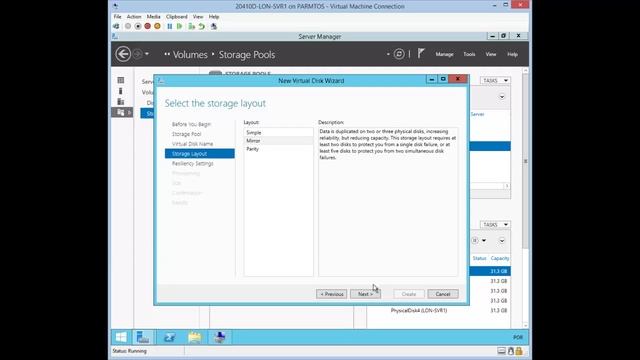The height and width of the screenshot is (360, 640).
Task: Open the Help menu in Server Manager
Action: (x=512, y=54)
